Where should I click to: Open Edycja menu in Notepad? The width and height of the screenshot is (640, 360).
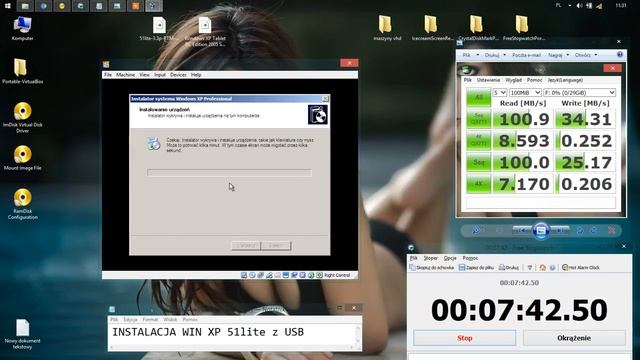[131, 319]
